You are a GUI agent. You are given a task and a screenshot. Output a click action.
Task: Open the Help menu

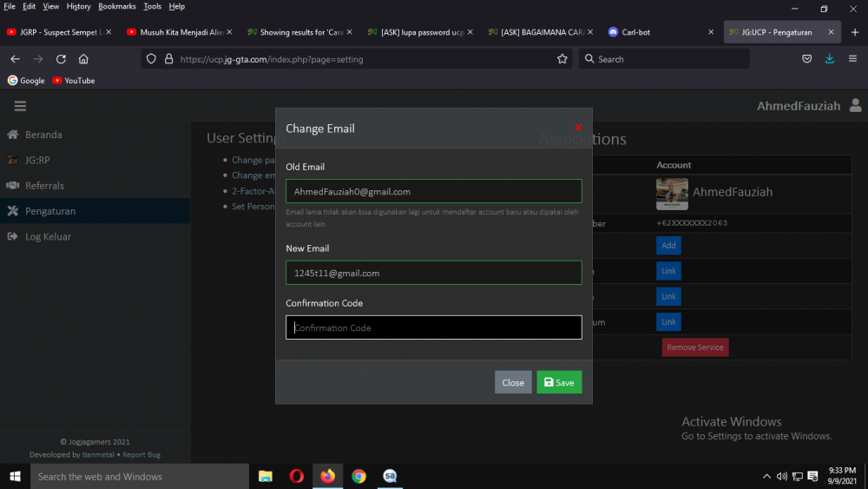tap(176, 6)
